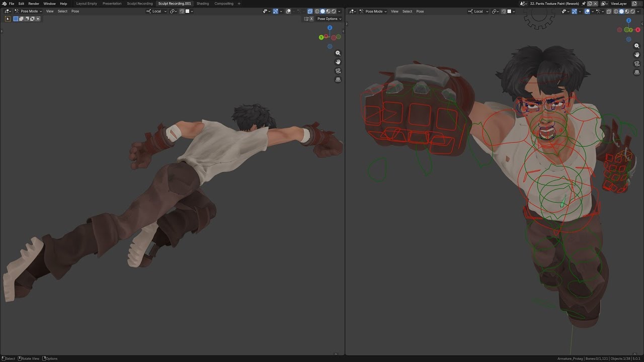This screenshot has width=644, height=362.
Task: Open Select menu in right viewport
Action: pos(408,11)
